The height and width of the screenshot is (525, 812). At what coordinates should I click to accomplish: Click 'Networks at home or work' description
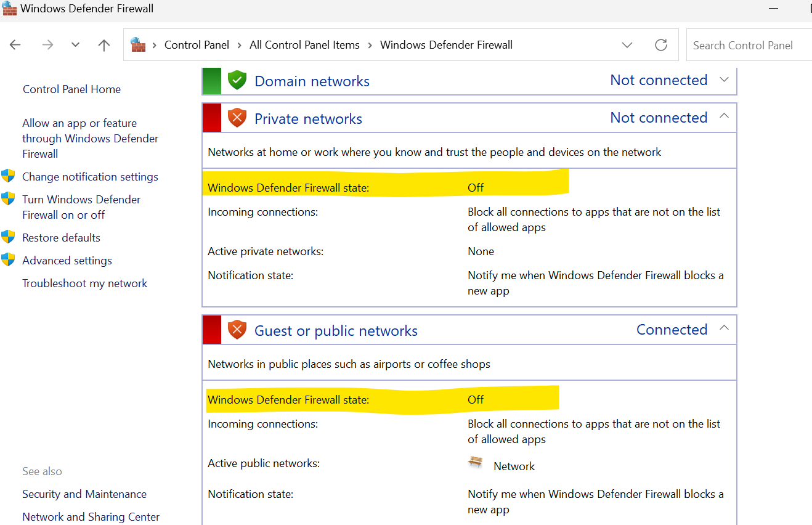[434, 152]
